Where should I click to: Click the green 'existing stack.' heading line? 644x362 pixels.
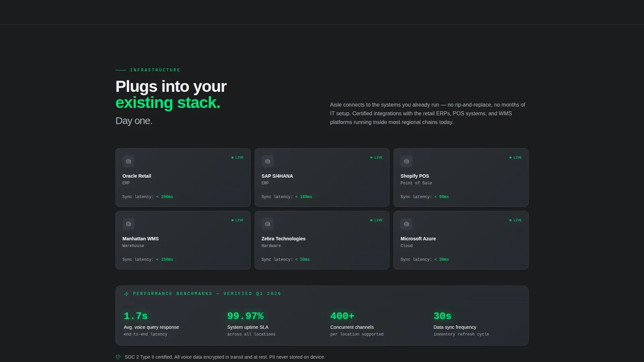tap(168, 103)
